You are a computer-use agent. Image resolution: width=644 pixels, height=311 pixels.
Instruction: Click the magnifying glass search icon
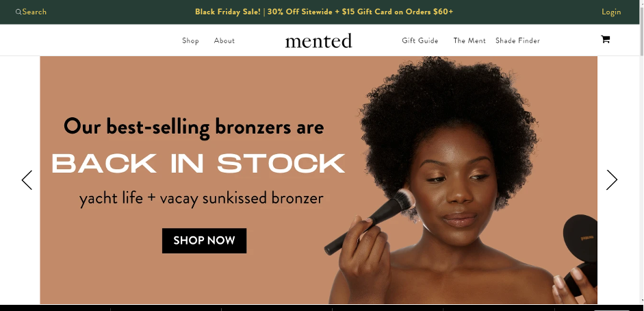tap(18, 12)
